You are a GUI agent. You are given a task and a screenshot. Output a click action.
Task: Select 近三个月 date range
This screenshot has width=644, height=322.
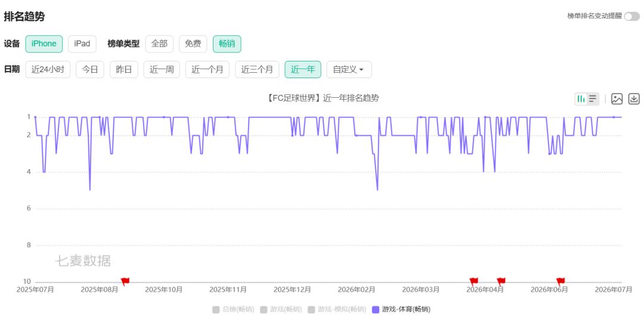click(257, 69)
